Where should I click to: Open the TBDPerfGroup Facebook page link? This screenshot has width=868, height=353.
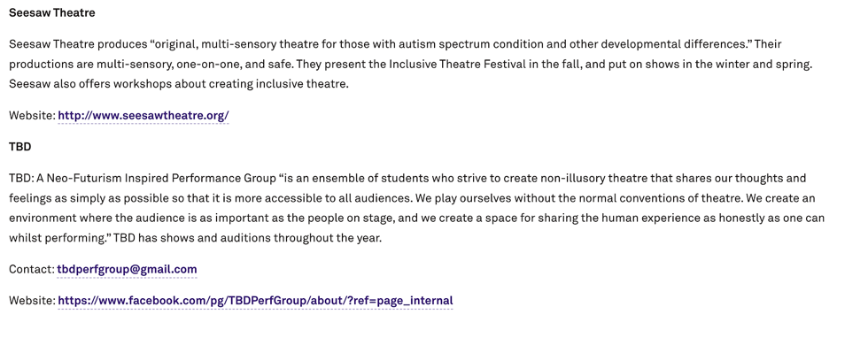[x=255, y=301]
